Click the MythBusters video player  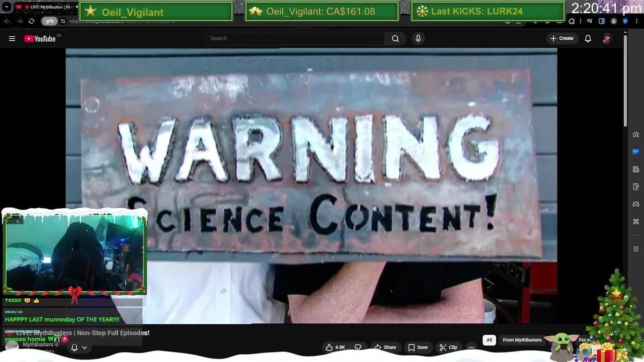pyautogui.click(x=311, y=186)
